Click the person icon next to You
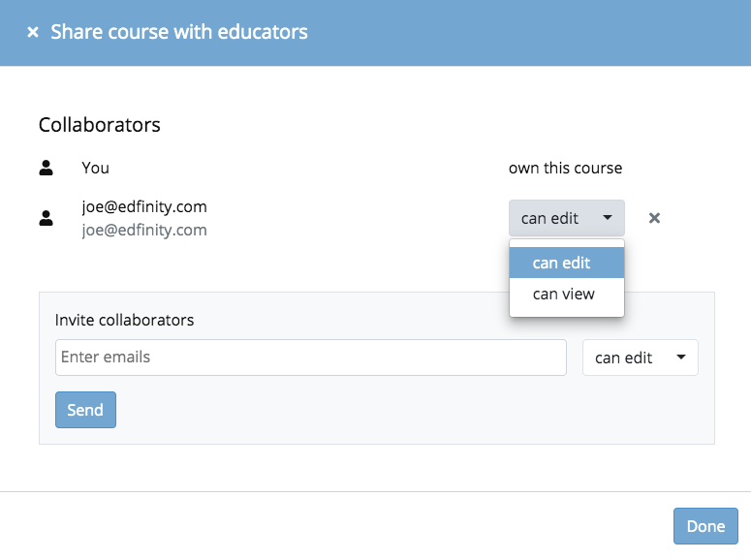This screenshot has height=560, width=751. pyautogui.click(x=46, y=168)
